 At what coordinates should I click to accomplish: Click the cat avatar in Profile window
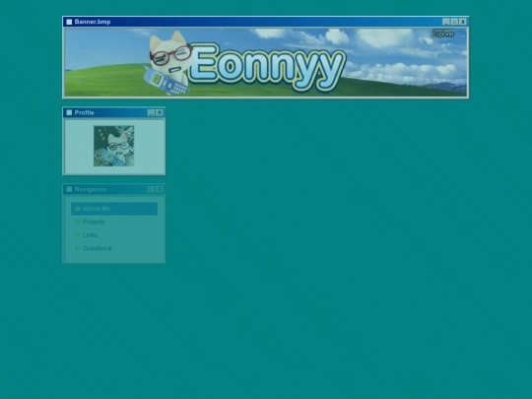[114, 146]
